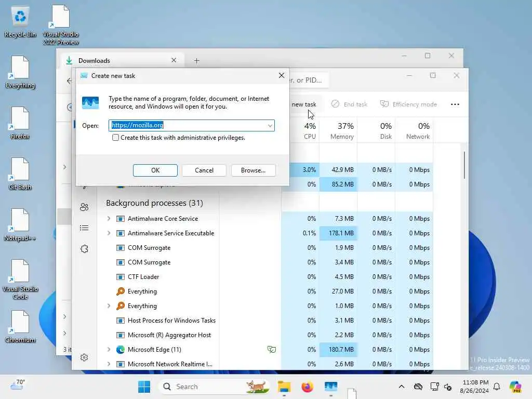This screenshot has width=532, height=399.
Task: Click 178.1 MB memory cell
Action: [x=338, y=233]
